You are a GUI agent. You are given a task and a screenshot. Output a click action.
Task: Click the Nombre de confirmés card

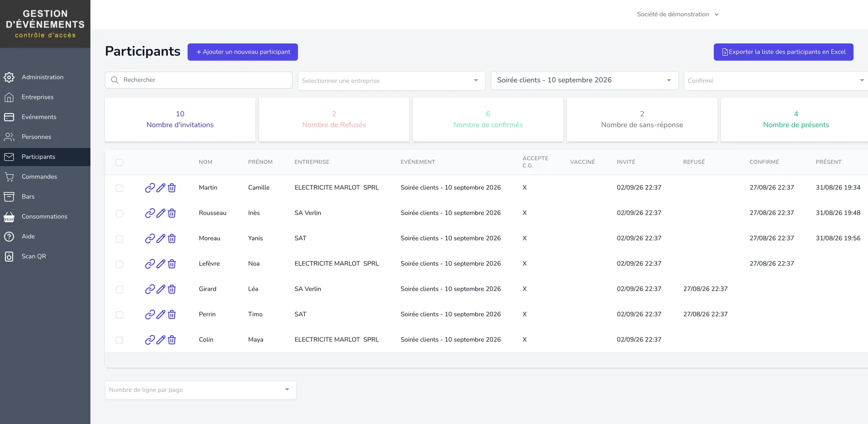click(x=488, y=119)
